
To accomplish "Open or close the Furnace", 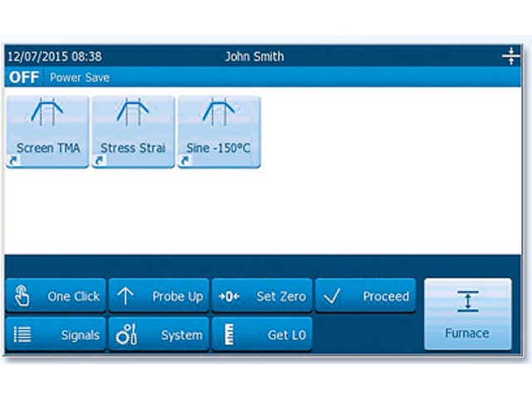I will (467, 313).
